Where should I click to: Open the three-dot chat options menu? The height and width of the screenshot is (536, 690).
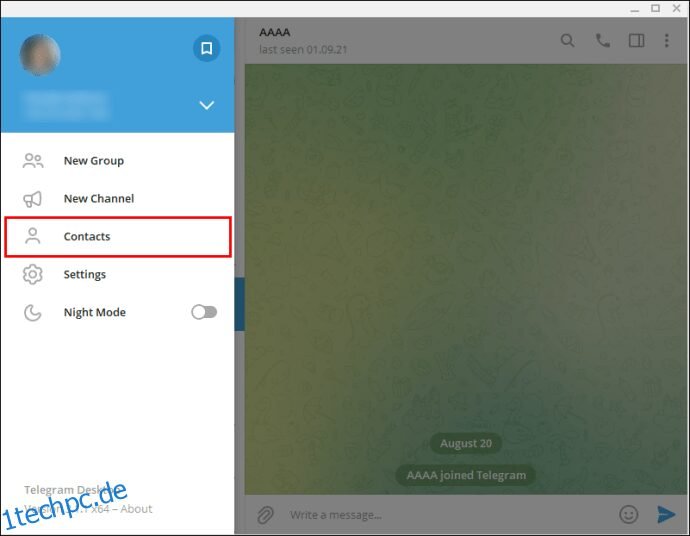(667, 40)
